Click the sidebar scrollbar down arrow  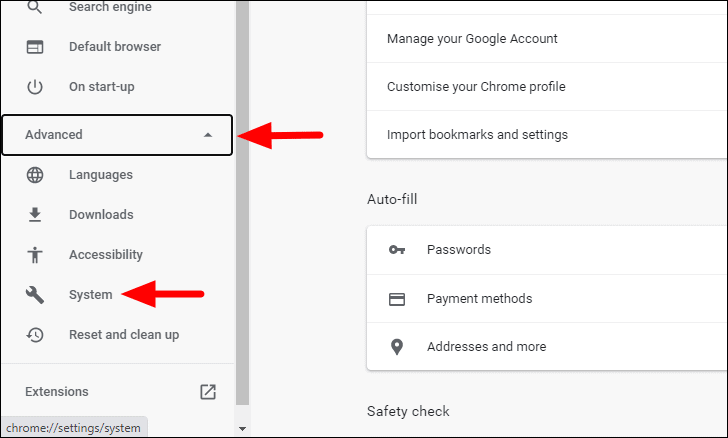242,429
